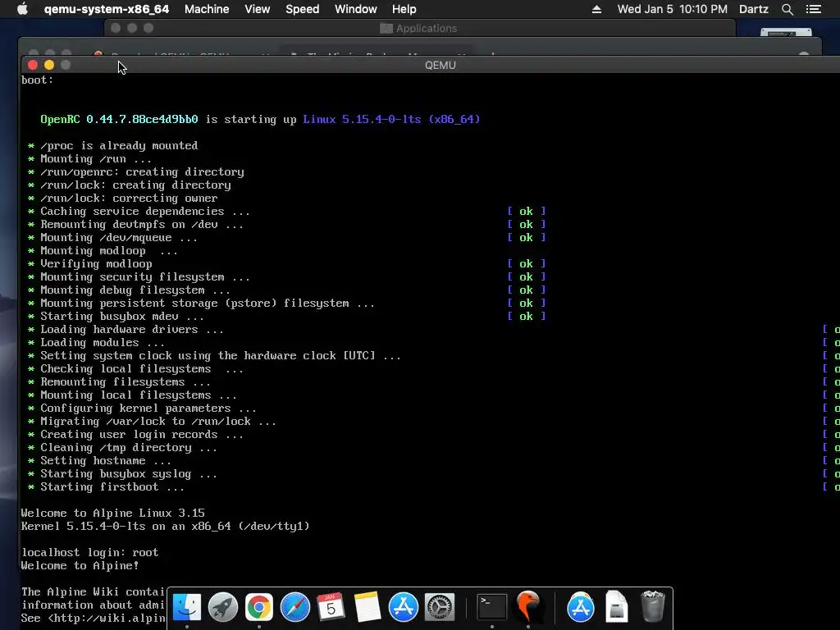Click 'Starting firstboot' line
This screenshot has height=630, width=840.
pos(112,486)
